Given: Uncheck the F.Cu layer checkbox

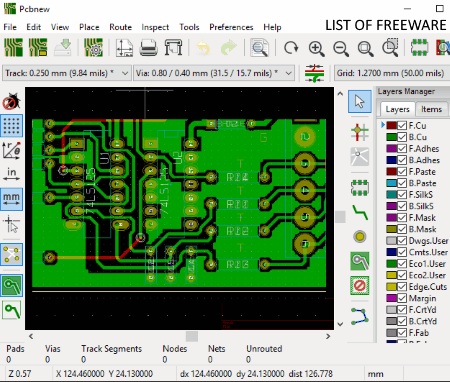Looking at the screenshot, I should tap(402, 126).
